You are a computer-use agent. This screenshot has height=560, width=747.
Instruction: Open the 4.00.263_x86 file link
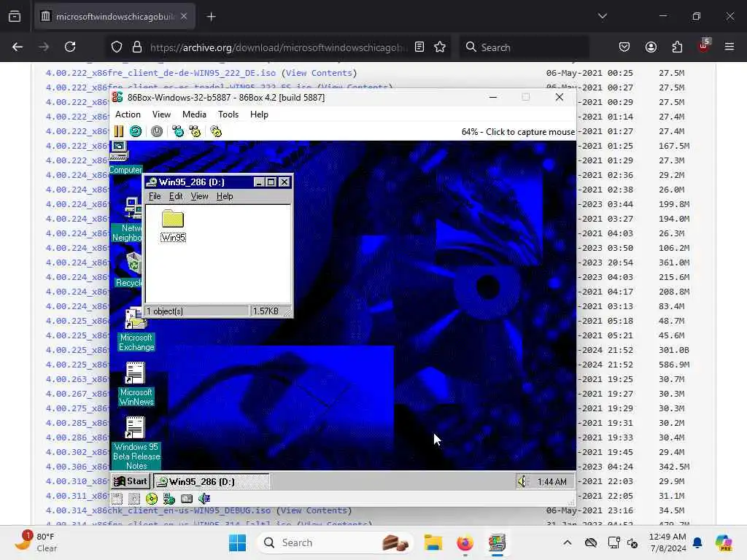[77, 379]
